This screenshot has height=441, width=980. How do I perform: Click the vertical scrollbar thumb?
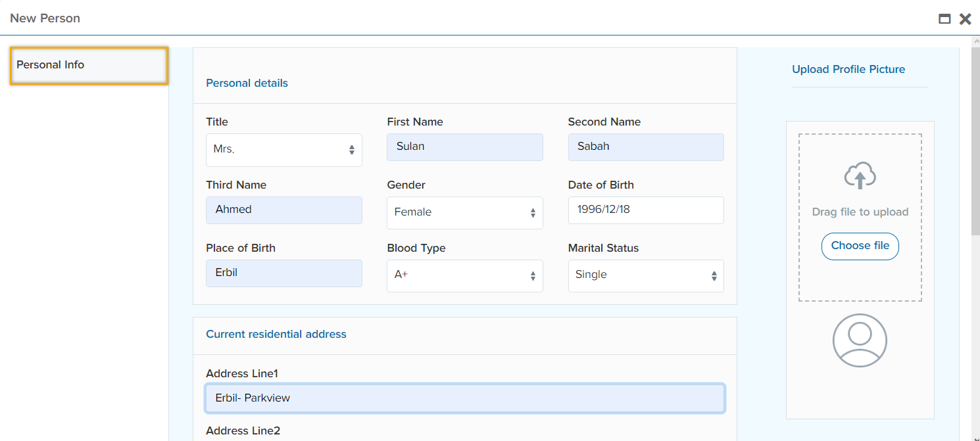point(975,141)
